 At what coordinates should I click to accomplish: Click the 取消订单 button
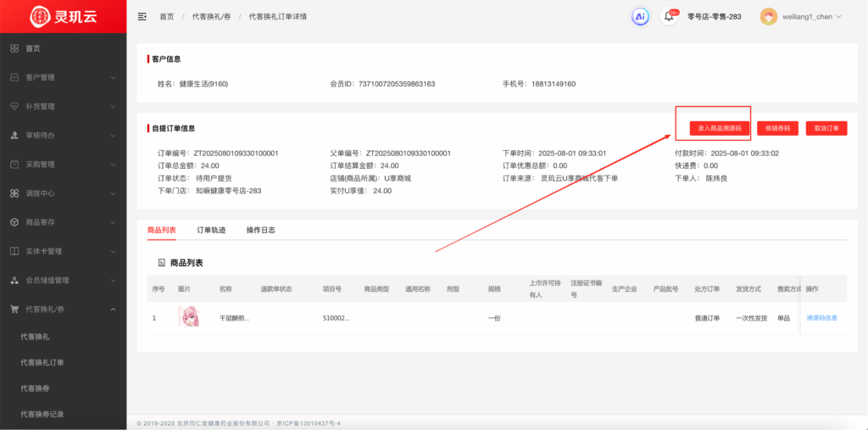pyautogui.click(x=826, y=128)
